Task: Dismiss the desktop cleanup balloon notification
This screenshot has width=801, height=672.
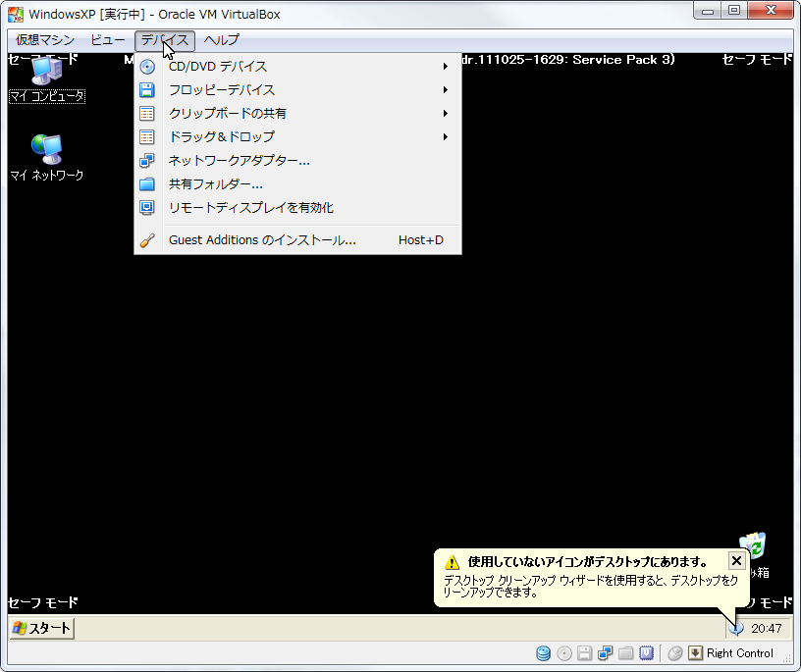Action: tap(736, 560)
